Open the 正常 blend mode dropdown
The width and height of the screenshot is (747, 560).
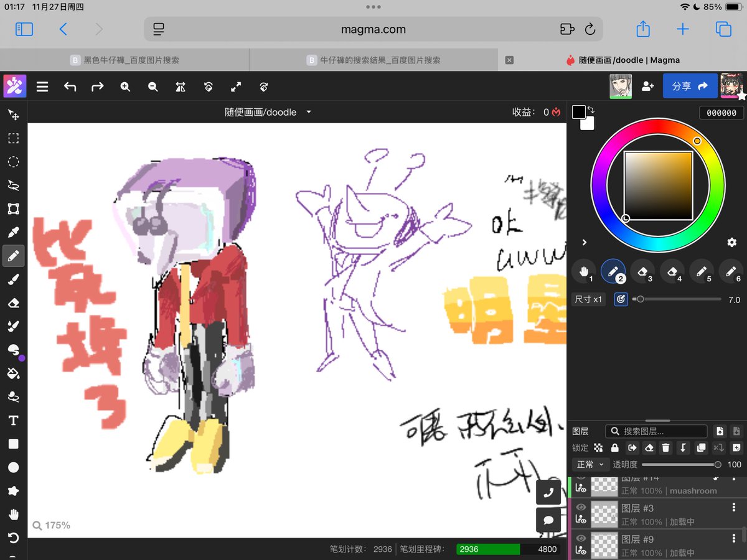point(591,464)
